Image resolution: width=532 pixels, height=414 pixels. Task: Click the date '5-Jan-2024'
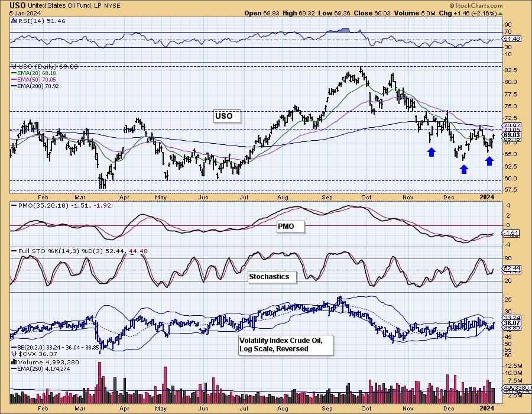click(x=25, y=13)
